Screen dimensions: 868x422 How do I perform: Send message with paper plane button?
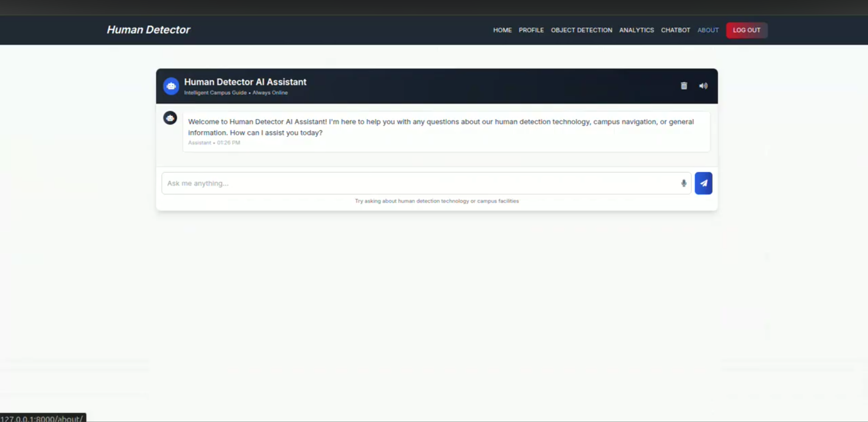click(x=703, y=183)
